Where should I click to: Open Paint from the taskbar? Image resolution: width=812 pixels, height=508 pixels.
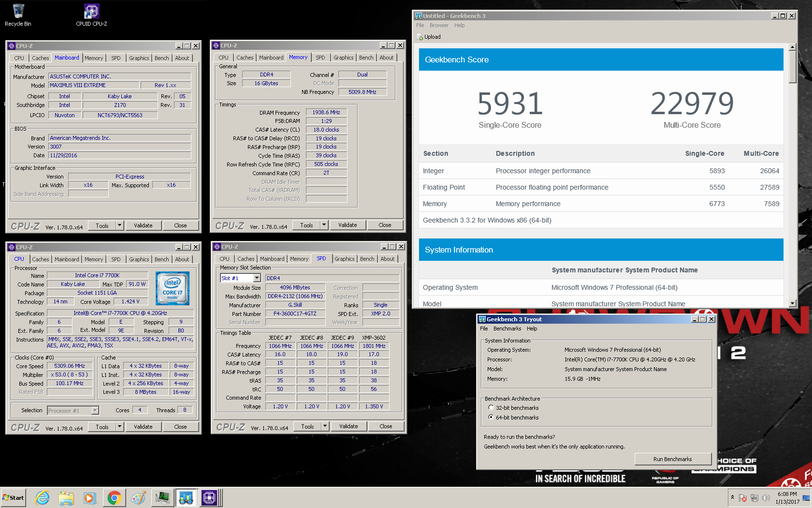pyautogui.click(x=138, y=498)
